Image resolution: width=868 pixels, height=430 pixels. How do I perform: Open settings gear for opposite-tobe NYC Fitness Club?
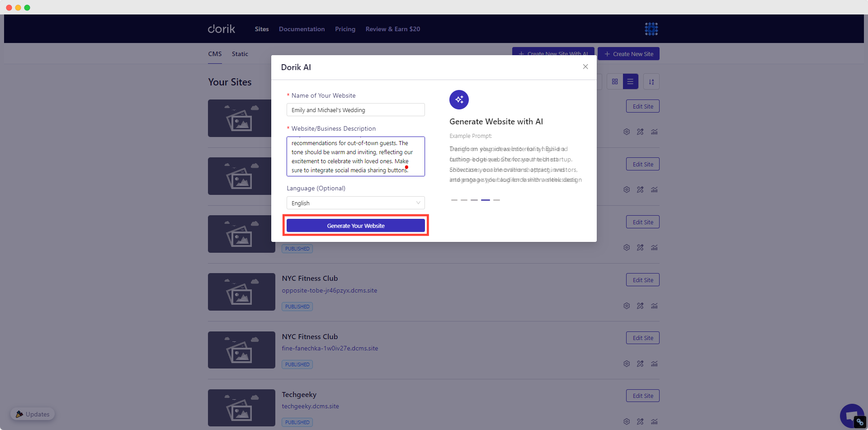pos(627,306)
